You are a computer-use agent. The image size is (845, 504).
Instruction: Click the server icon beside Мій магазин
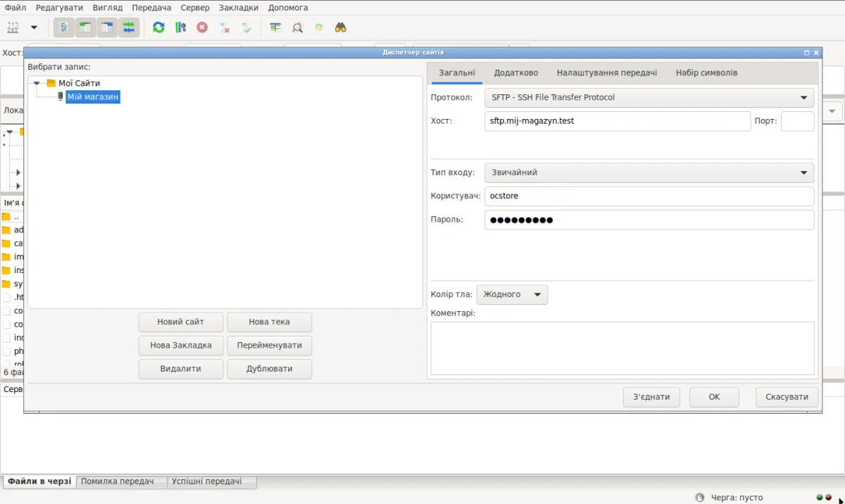pos(61,97)
